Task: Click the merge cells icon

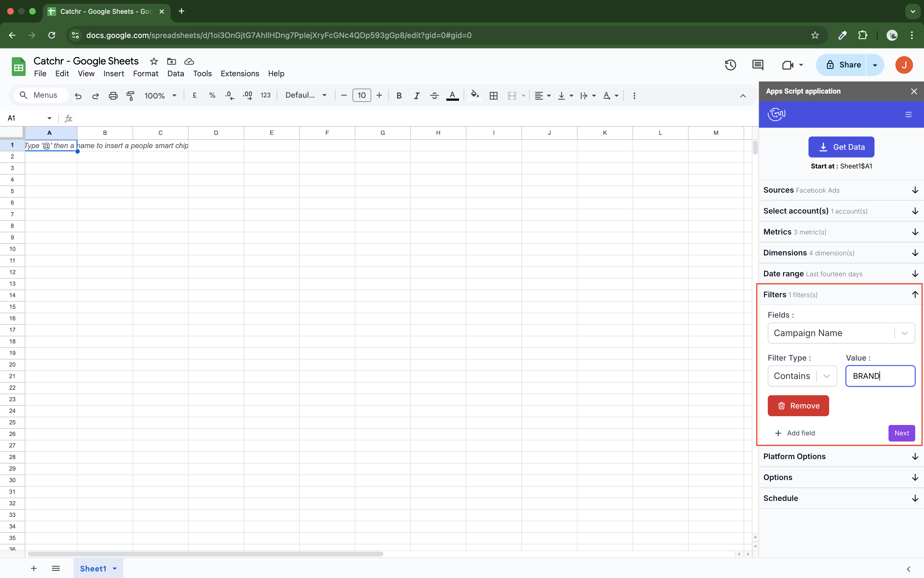Action: click(512, 96)
